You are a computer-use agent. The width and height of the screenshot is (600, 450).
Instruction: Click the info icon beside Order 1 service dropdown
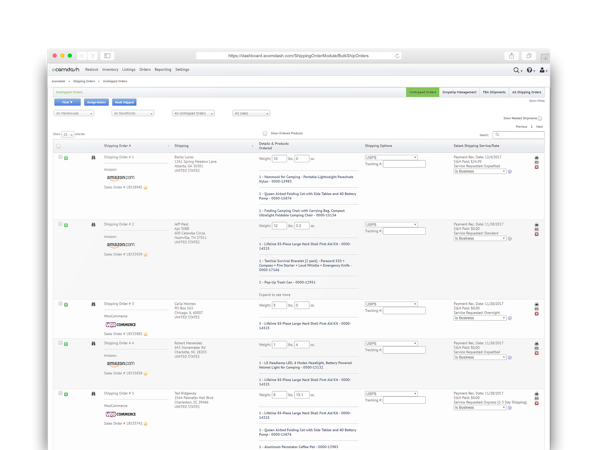point(510,170)
